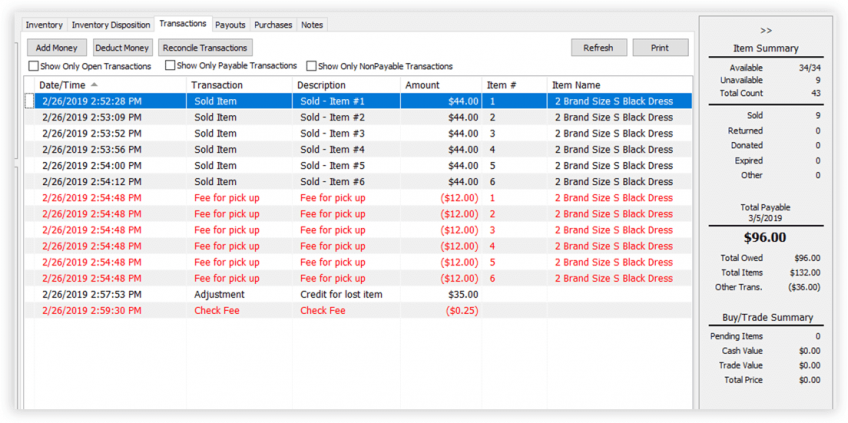Enable Show Only Open Transactions checkbox

coord(34,67)
